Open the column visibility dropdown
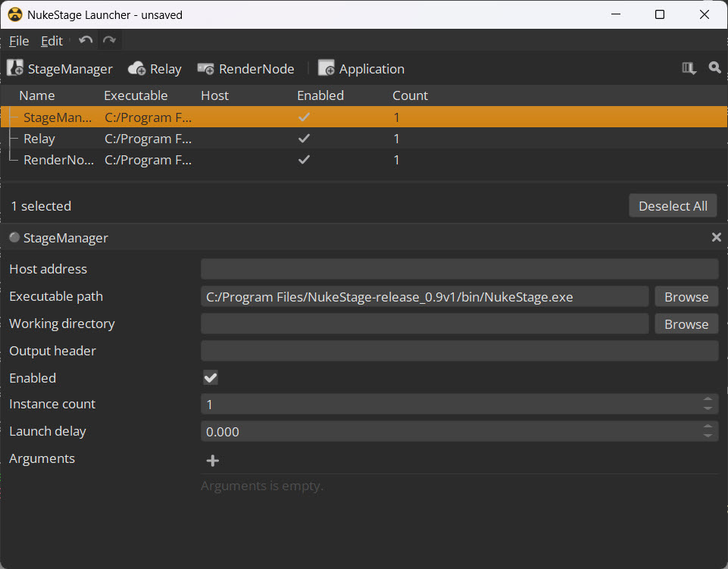 click(x=689, y=69)
